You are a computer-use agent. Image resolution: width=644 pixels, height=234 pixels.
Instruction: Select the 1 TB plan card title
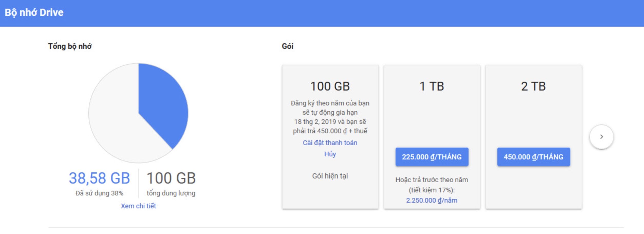(x=432, y=86)
